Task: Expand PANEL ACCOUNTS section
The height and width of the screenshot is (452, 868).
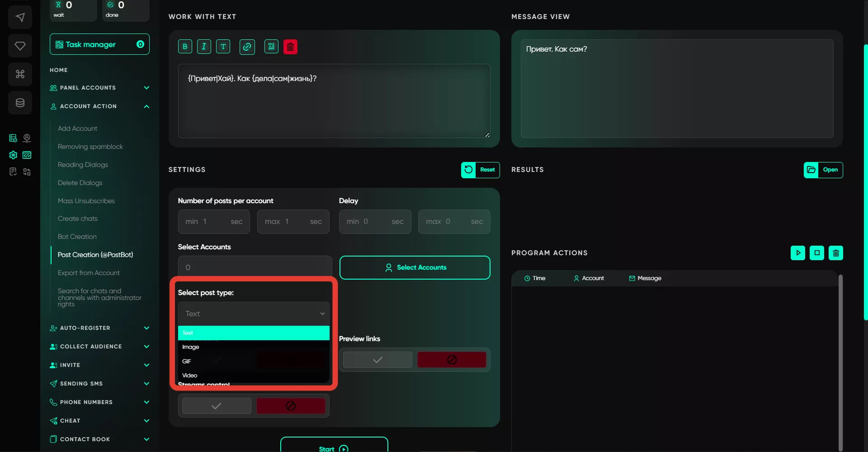Action: pos(99,88)
